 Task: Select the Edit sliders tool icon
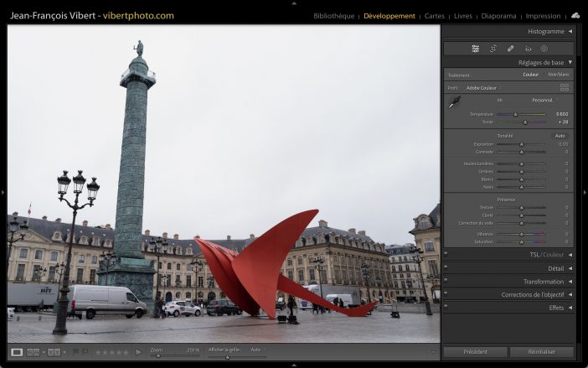point(476,49)
